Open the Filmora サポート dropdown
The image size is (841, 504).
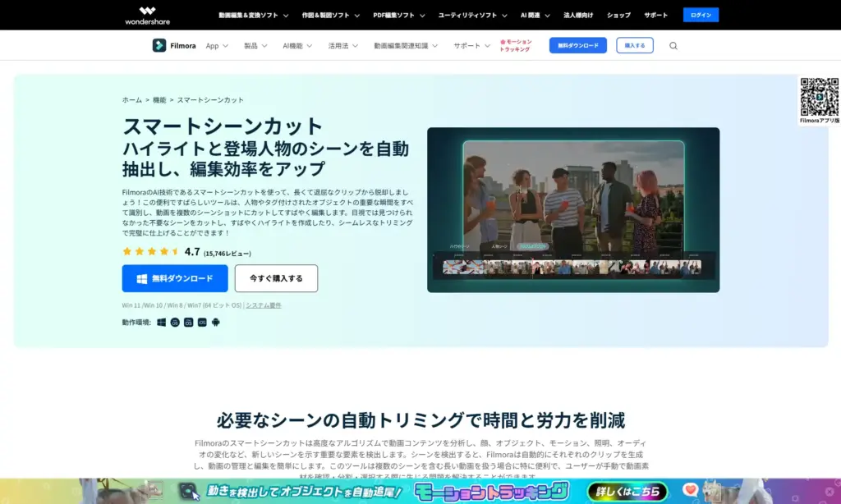coord(472,46)
